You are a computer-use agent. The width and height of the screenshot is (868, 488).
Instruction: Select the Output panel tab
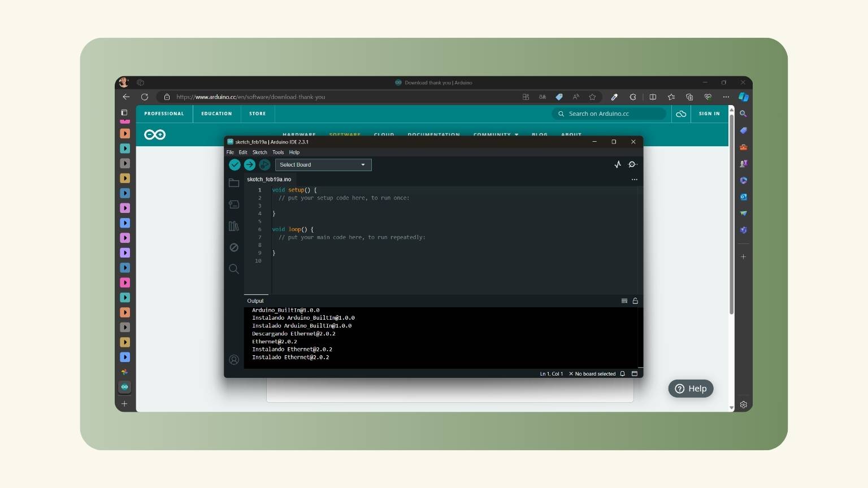pyautogui.click(x=255, y=301)
